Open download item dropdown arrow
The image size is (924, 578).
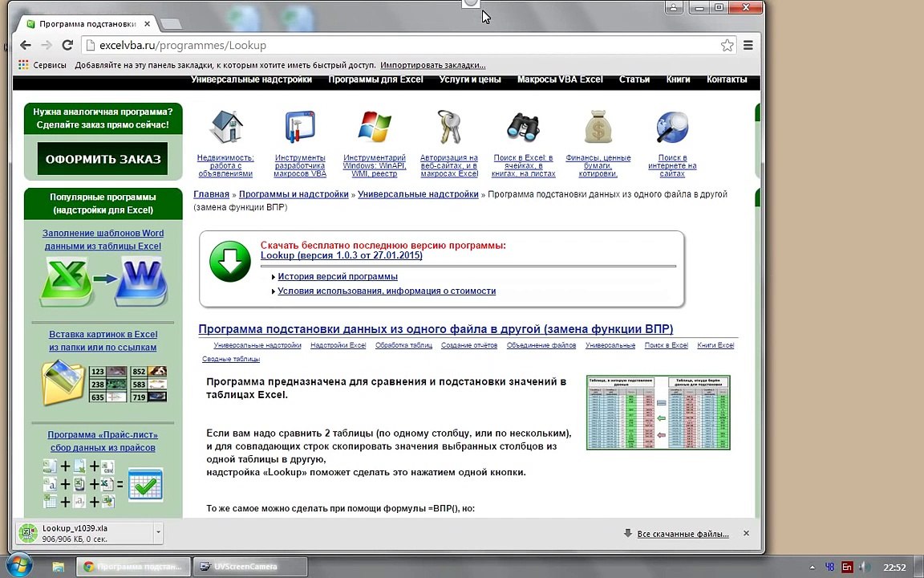pos(158,533)
